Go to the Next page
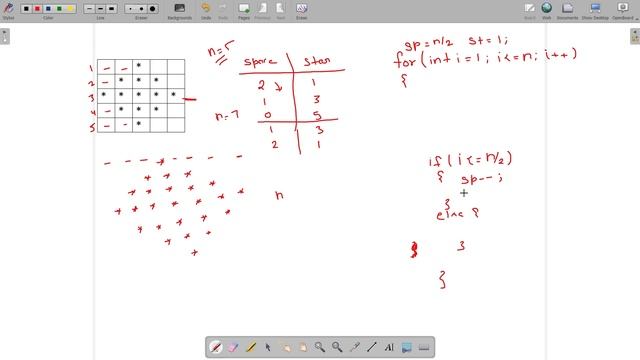This screenshot has height=360, width=640. (x=280, y=11)
